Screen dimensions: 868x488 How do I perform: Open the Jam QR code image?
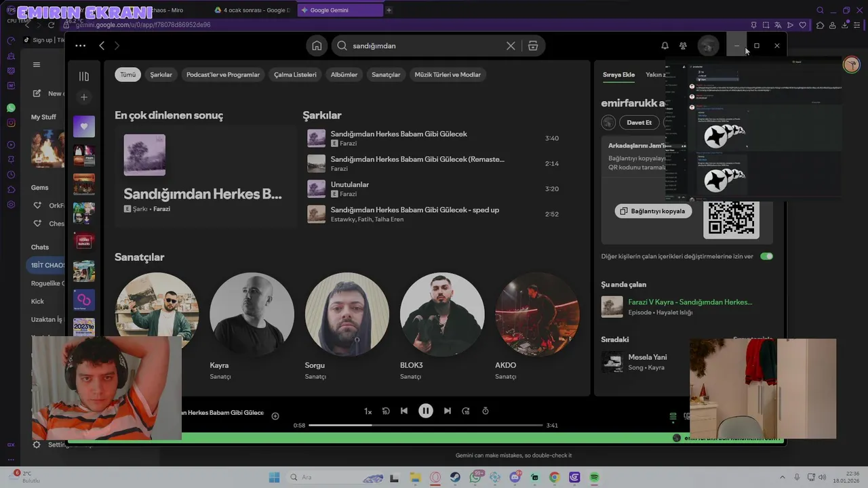(731, 220)
